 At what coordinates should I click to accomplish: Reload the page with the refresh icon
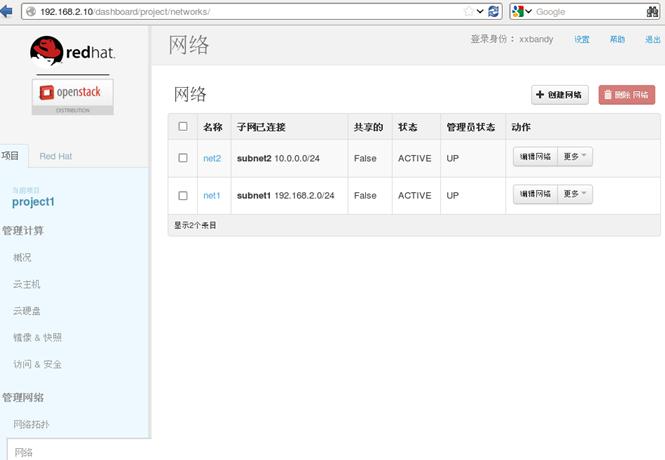[494, 11]
